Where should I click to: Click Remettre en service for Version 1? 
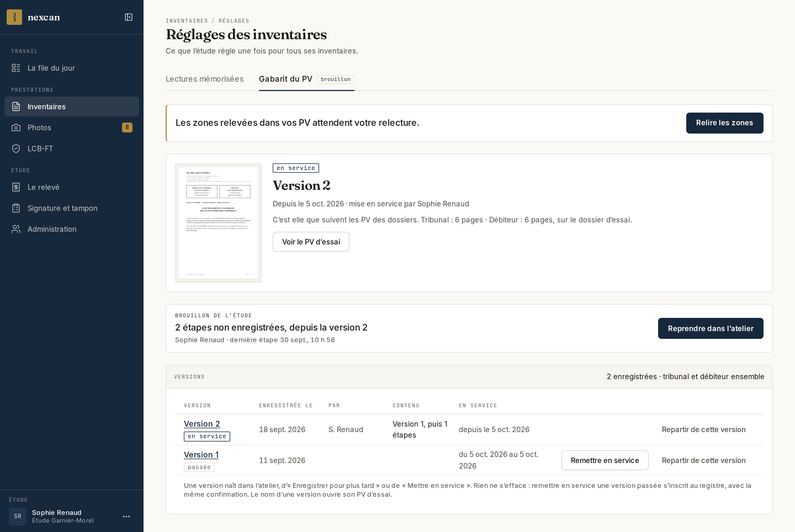pos(605,461)
